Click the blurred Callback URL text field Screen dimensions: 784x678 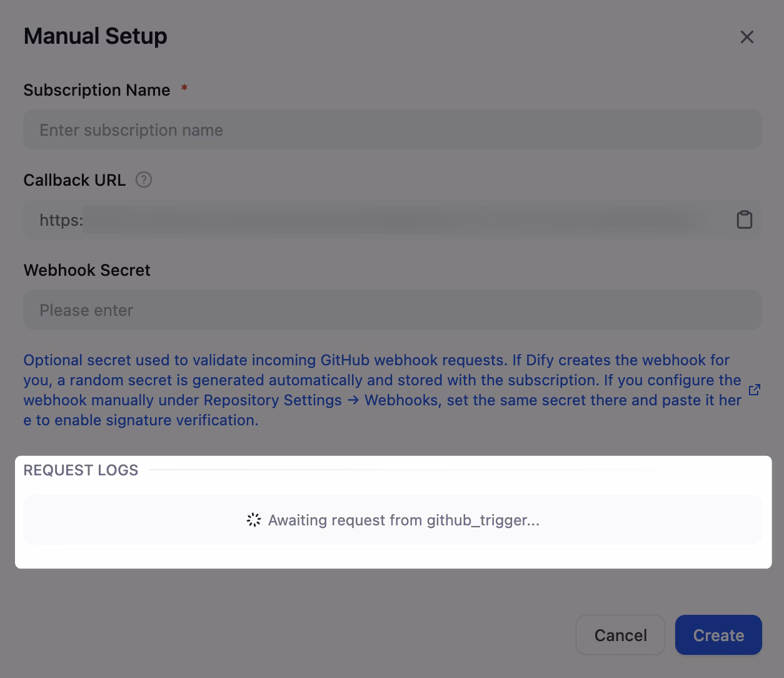[x=400, y=220]
